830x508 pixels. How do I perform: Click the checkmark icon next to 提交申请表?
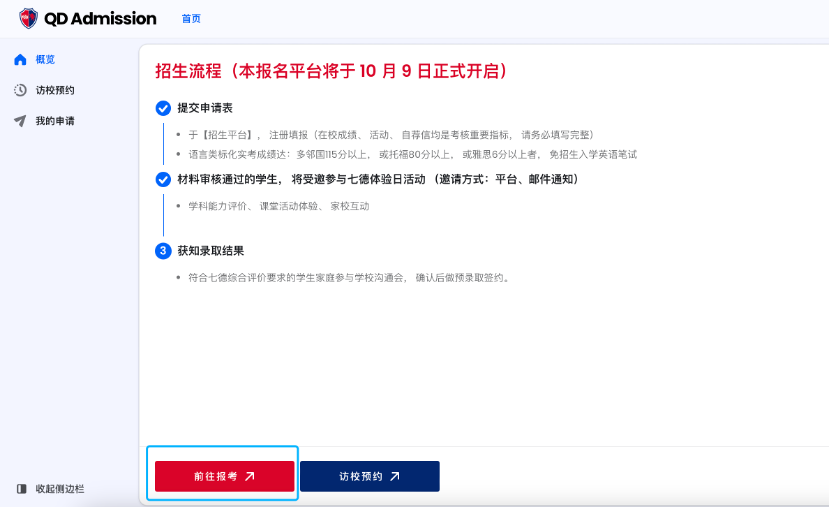click(x=163, y=108)
